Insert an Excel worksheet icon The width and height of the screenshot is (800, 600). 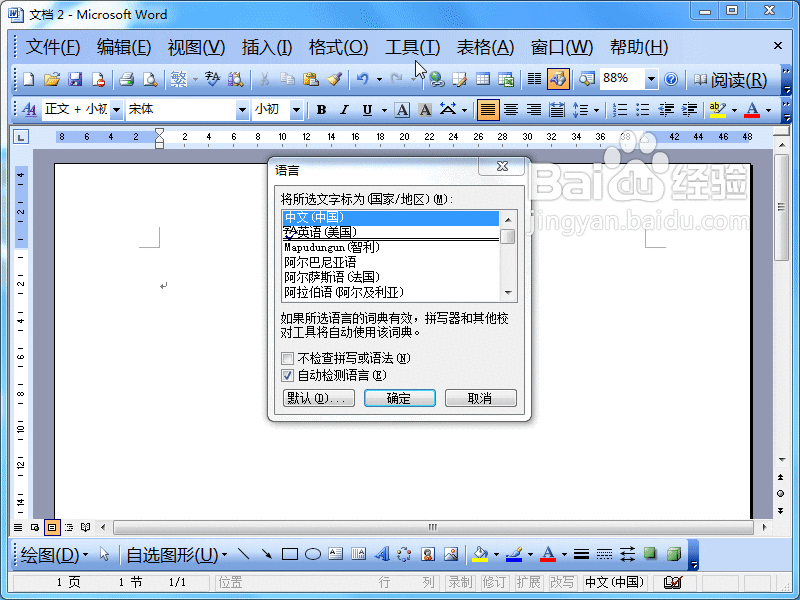click(506, 79)
